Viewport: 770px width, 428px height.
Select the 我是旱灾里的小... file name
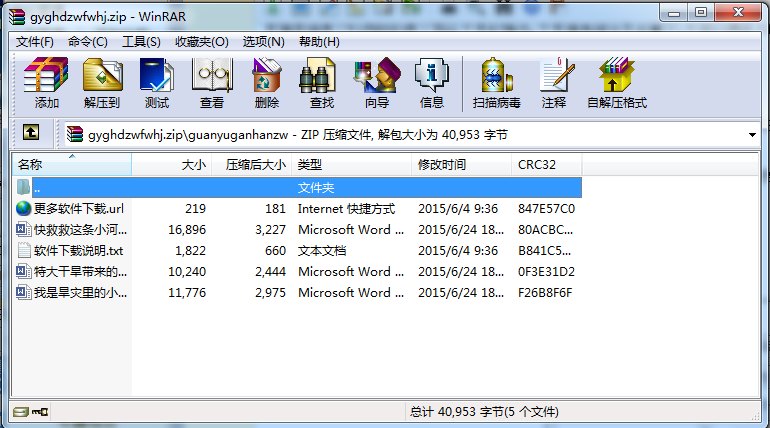tap(80, 293)
